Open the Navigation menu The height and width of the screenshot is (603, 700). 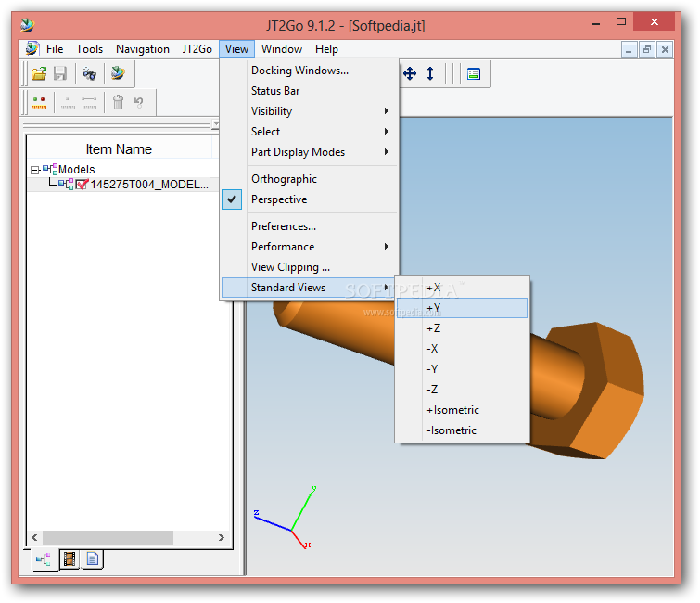click(x=143, y=49)
